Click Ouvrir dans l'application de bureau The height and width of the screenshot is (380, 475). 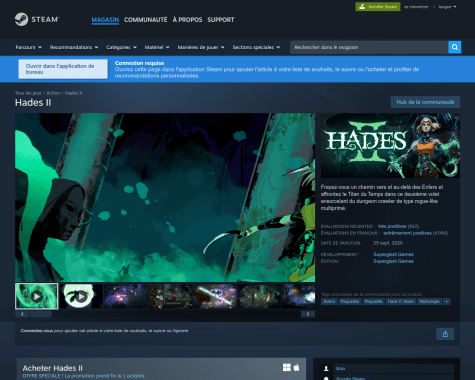tap(63, 69)
